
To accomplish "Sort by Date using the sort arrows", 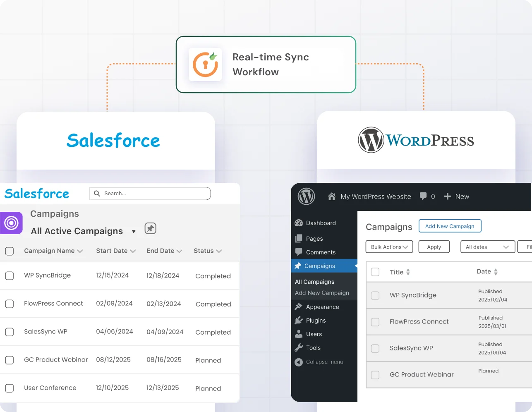I will click(496, 272).
